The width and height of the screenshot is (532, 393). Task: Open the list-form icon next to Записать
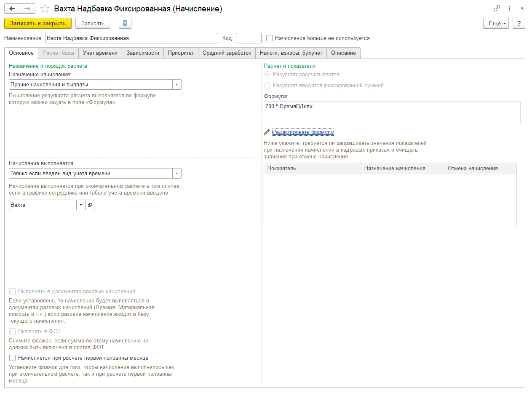coord(125,23)
